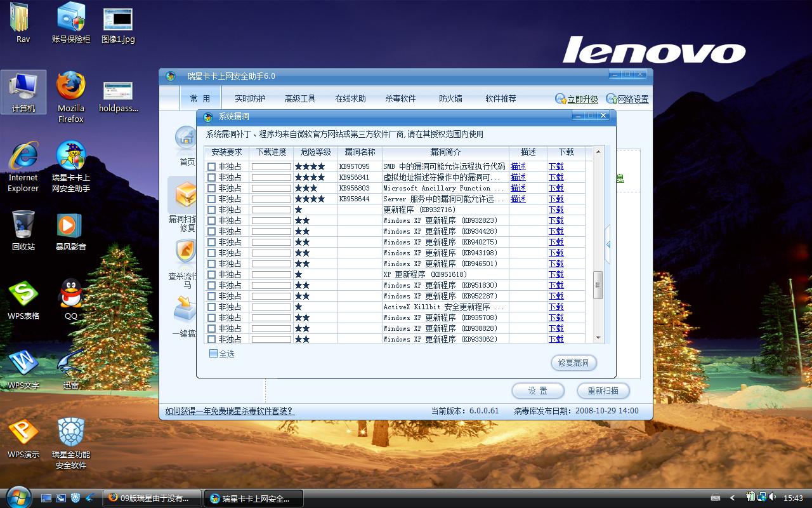
Task: Tick checkbox for KB956803 patch
Action: pos(212,188)
